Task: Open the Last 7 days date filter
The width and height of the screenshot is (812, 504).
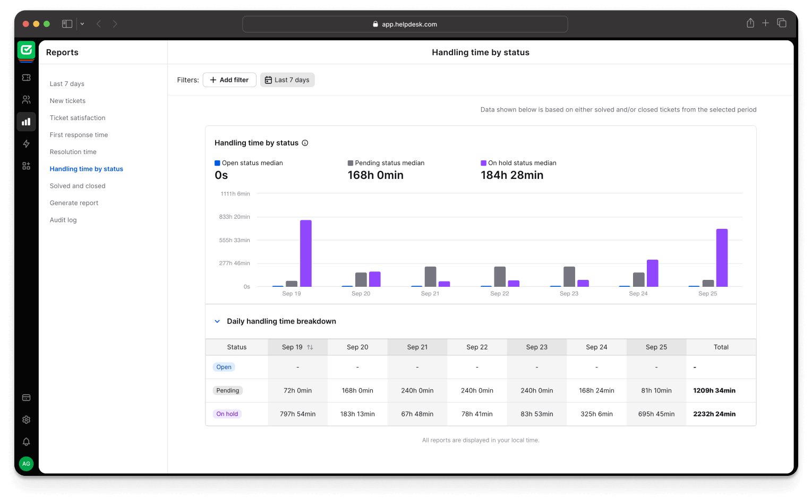Action: (287, 79)
